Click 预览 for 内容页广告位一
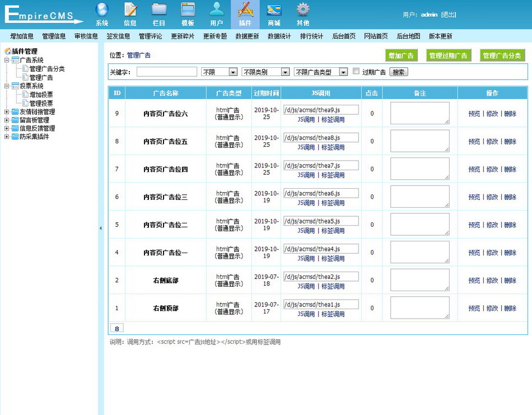 click(x=474, y=253)
